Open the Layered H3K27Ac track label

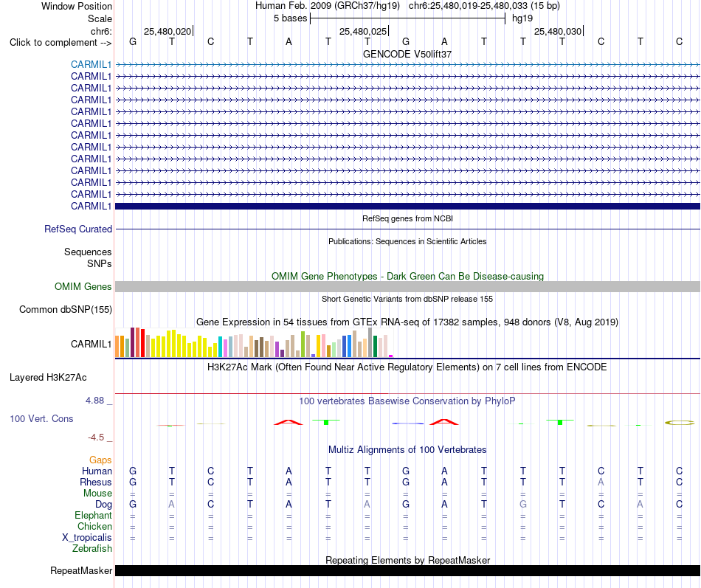coord(48,378)
